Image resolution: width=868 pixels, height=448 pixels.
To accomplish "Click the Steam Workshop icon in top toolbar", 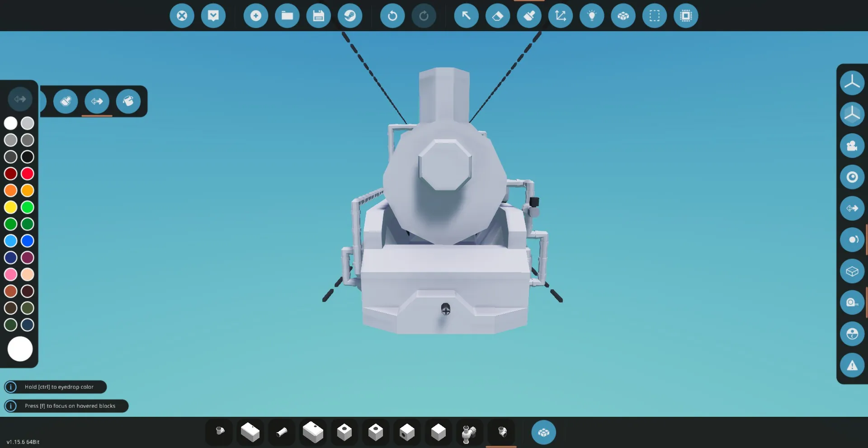I will point(350,16).
